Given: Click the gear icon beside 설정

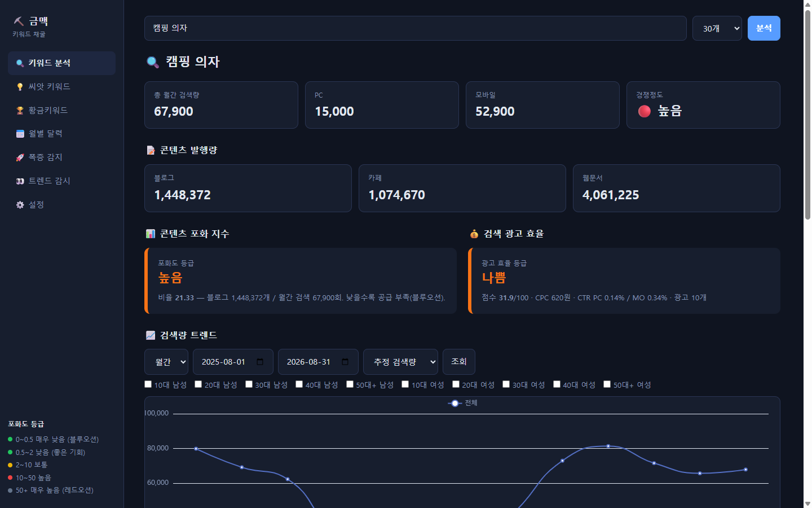Looking at the screenshot, I should tap(20, 205).
